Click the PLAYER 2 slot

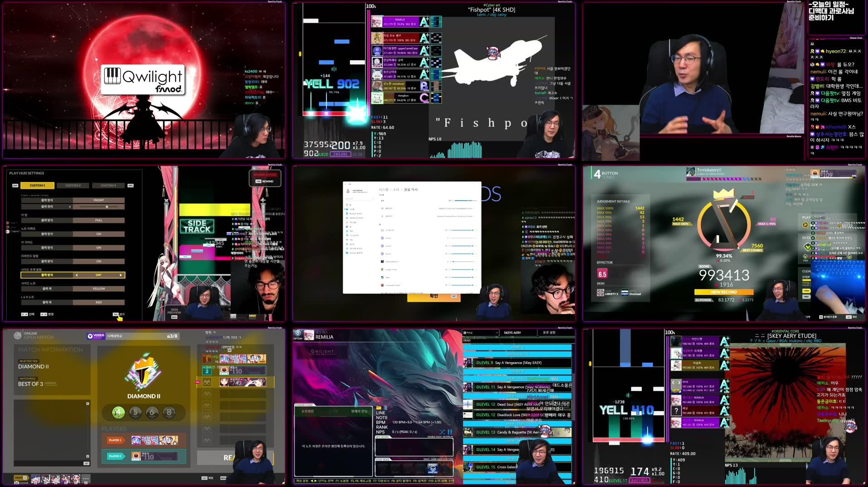[143, 456]
